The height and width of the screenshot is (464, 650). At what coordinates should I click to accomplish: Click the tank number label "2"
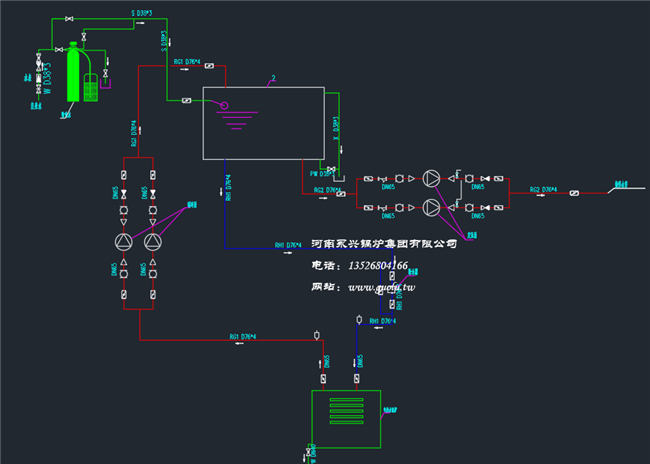tap(273, 78)
